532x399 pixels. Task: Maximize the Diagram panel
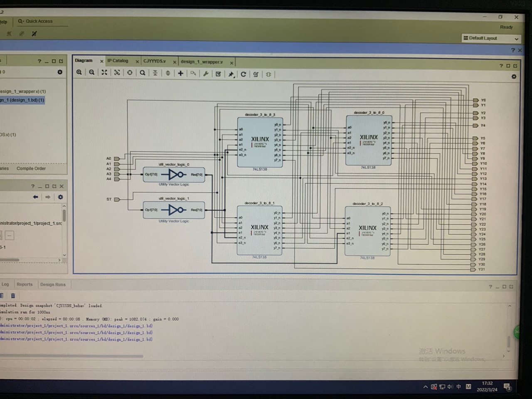[508, 66]
